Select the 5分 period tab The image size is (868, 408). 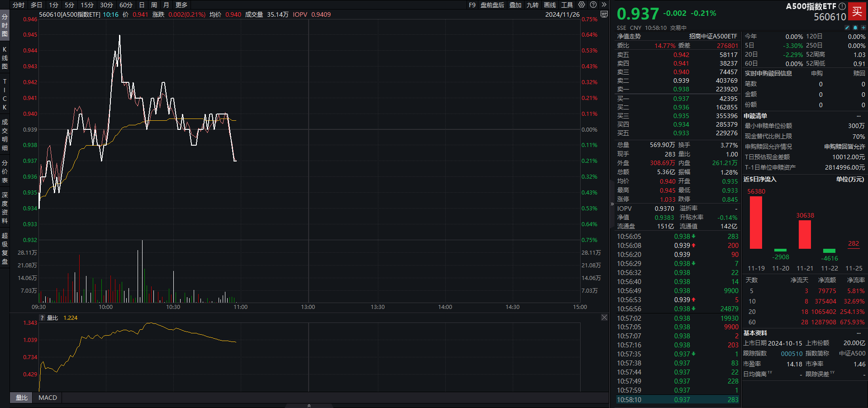[x=69, y=5]
